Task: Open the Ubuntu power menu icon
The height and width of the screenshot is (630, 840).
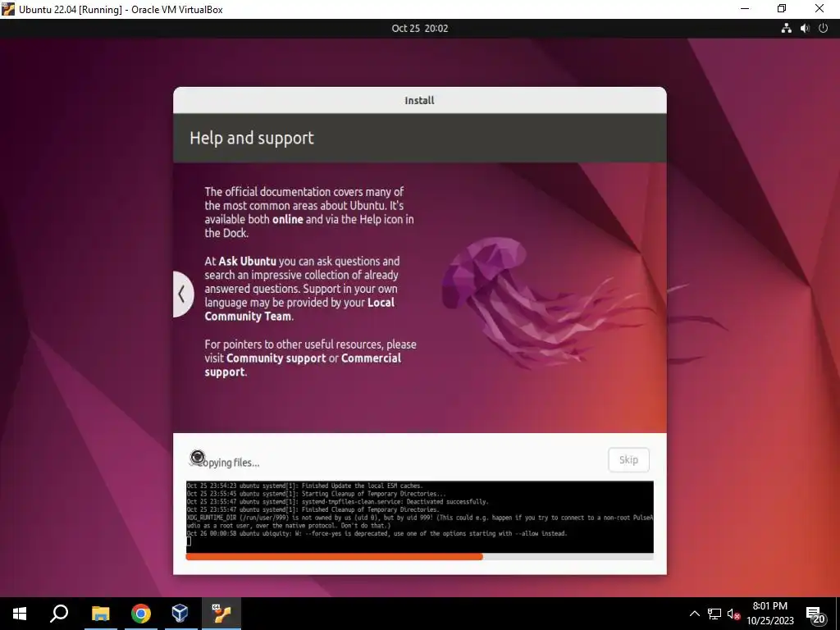Action: click(x=824, y=29)
